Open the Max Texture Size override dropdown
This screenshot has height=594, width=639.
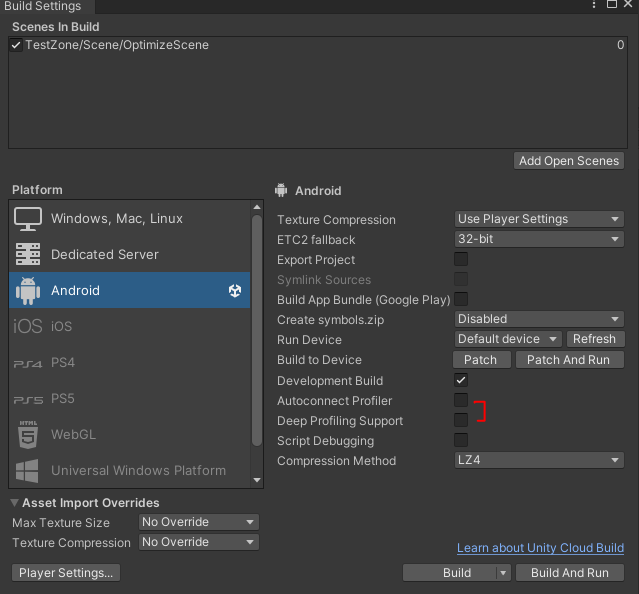(x=198, y=522)
